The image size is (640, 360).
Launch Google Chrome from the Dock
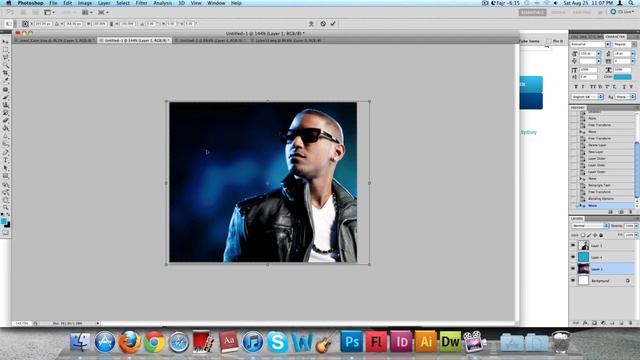[x=154, y=342]
